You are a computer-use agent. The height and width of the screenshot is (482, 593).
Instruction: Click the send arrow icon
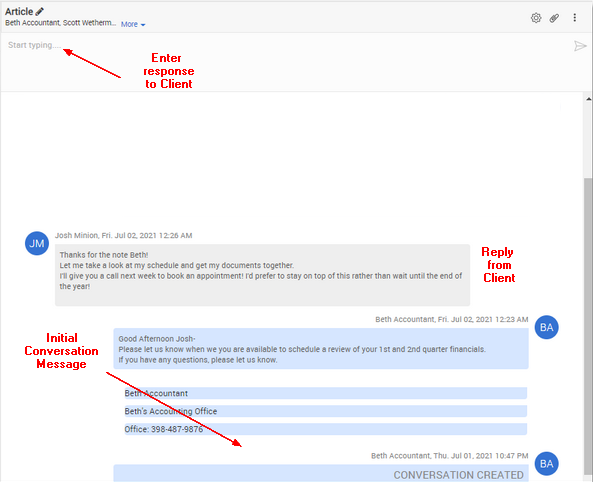tap(580, 46)
